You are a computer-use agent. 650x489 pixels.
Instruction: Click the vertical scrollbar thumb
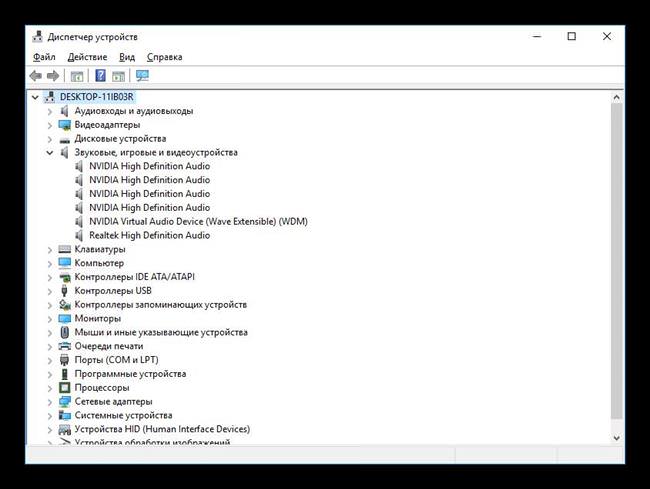(616, 261)
